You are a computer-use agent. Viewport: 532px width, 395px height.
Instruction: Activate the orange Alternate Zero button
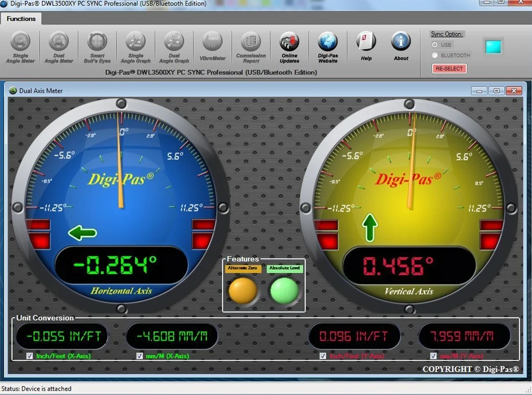[x=243, y=290]
